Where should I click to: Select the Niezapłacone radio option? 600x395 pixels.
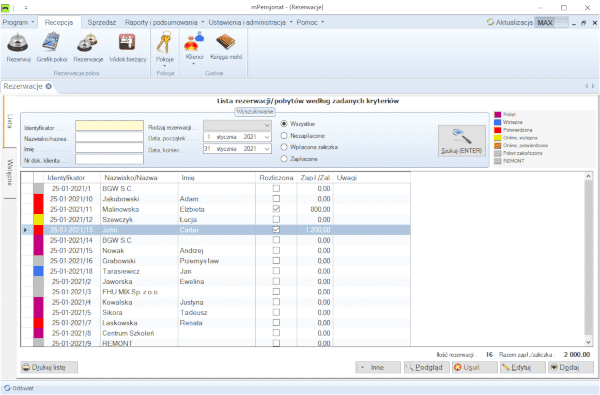tap(284, 135)
